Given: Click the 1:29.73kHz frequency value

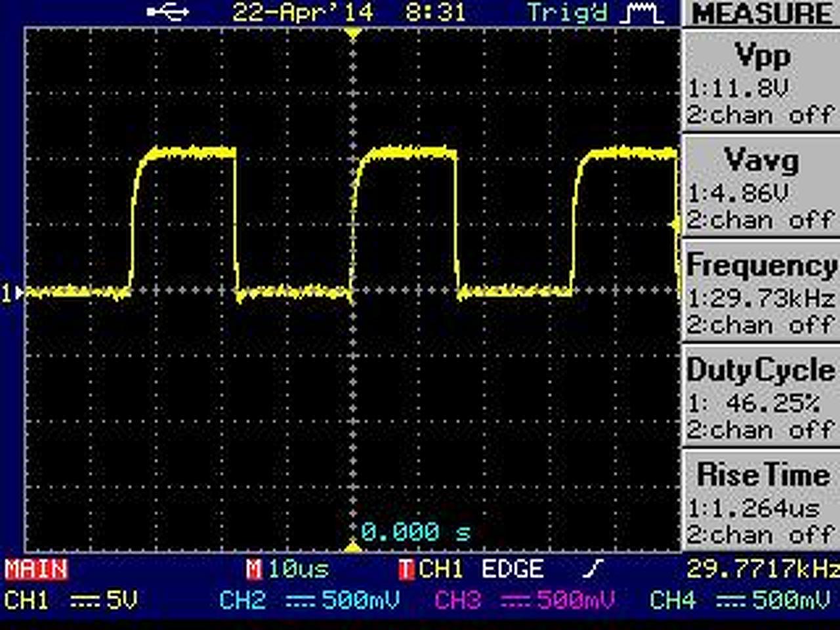Looking at the screenshot, I should coord(761,299).
